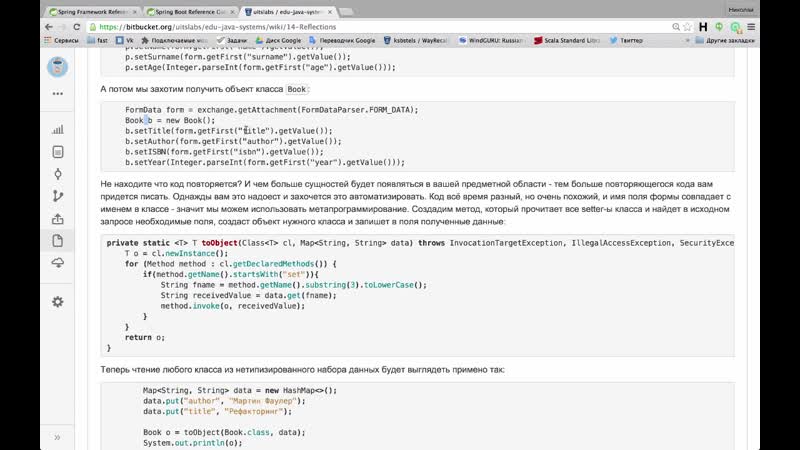
Task: Click 'b.setISBN' code line
Action: pos(224,152)
